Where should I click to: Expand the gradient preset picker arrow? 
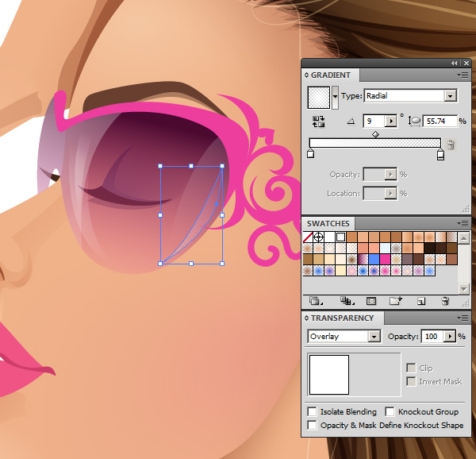point(336,97)
